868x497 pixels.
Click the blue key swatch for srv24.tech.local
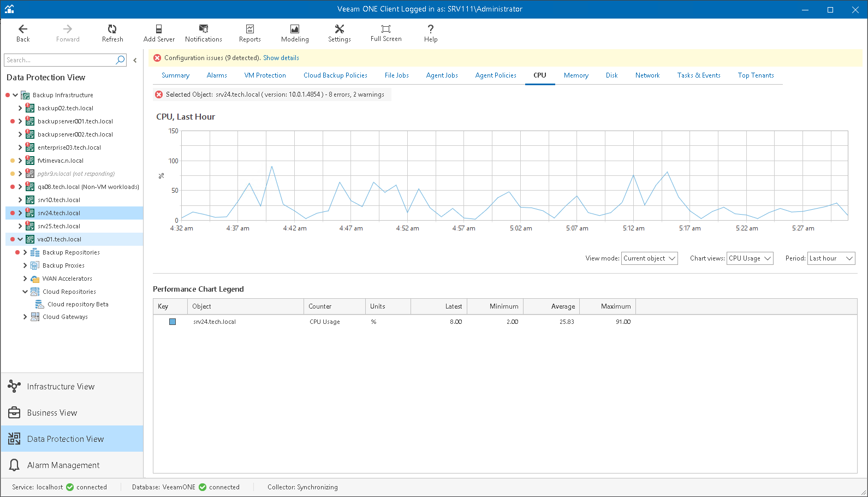pos(173,322)
